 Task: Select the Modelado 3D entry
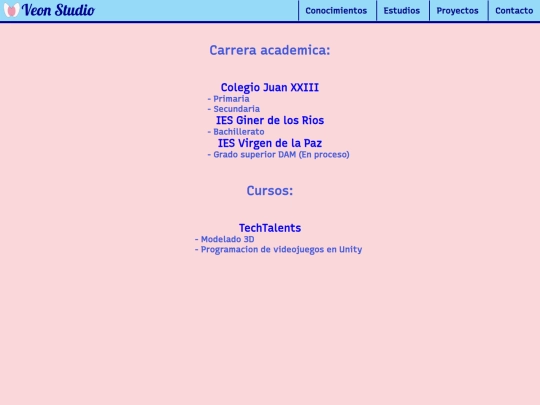(x=225, y=239)
